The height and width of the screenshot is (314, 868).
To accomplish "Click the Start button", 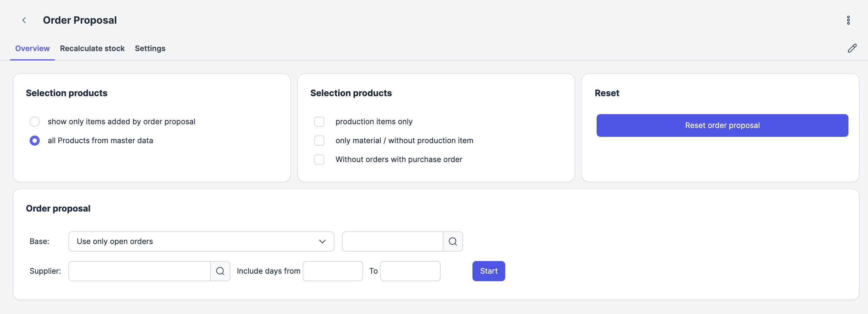I will (489, 271).
